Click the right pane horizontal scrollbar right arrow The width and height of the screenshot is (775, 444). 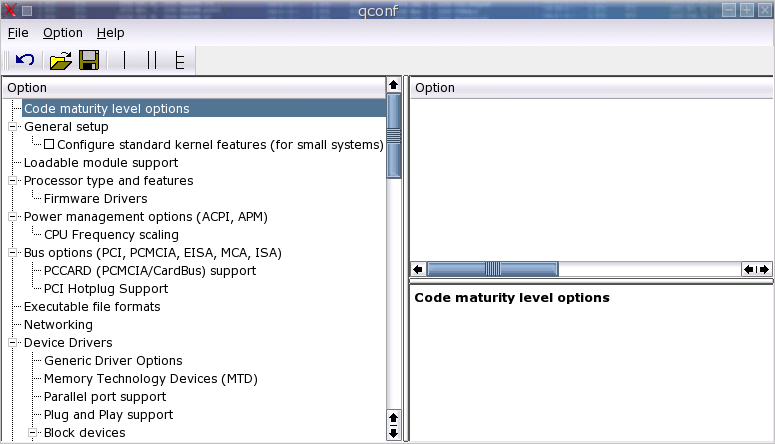point(765,269)
